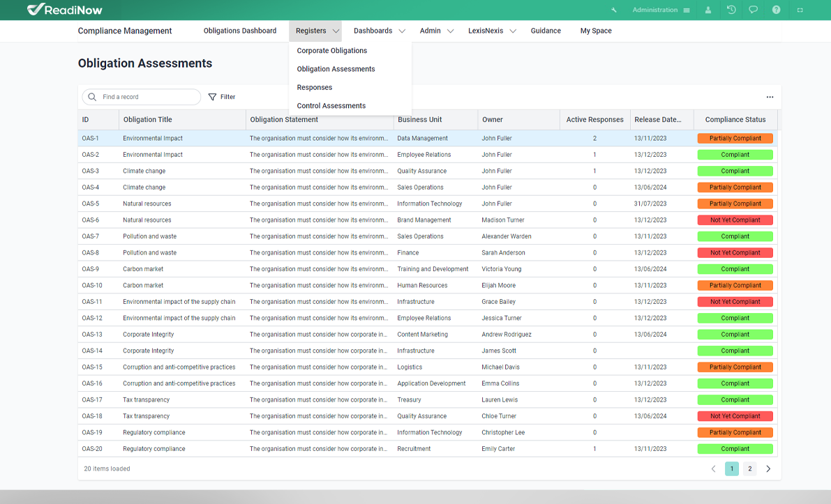
Task: Choose Control Assessments menu entry
Action: pyautogui.click(x=331, y=106)
